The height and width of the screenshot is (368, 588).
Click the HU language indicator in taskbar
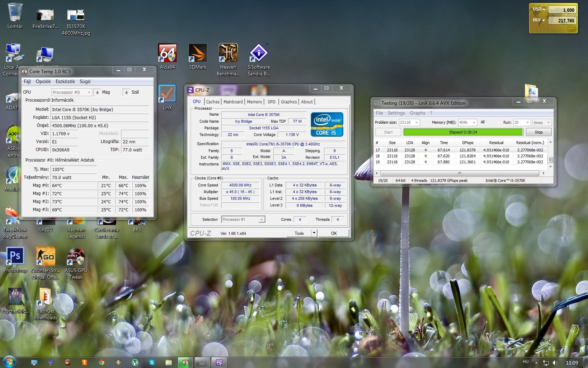pyautogui.click(x=526, y=361)
